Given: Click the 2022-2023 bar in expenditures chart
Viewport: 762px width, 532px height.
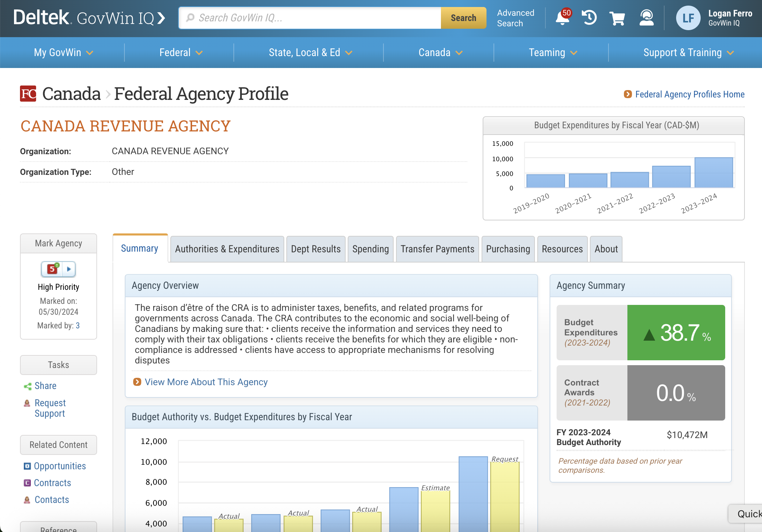Looking at the screenshot, I should (671, 177).
